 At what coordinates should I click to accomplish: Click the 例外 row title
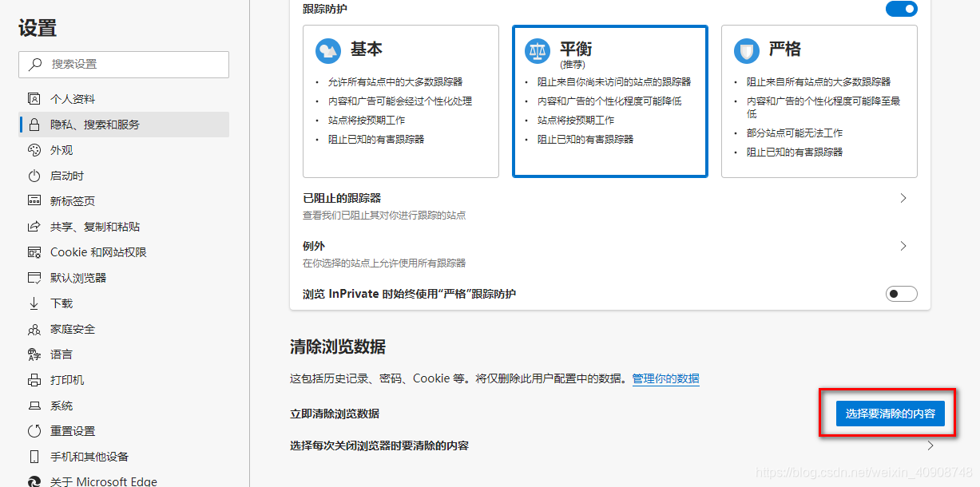click(314, 246)
